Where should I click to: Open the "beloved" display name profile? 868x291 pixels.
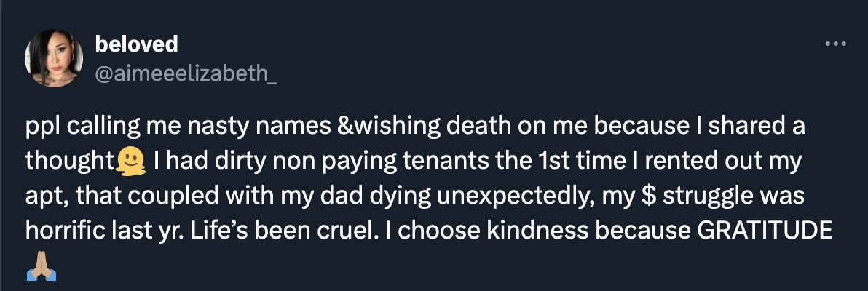pyautogui.click(x=136, y=44)
